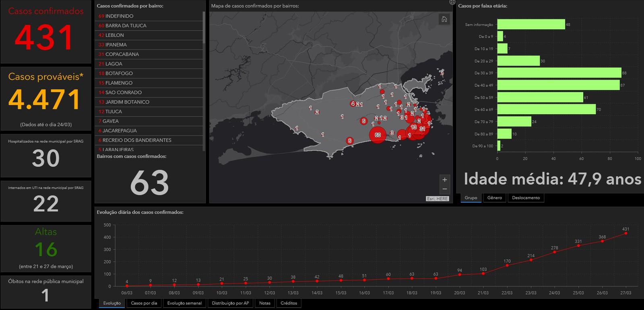The width and height of the screenshot is (644, 310).
Task: Select the GAVEA list row
Action: 149,121
